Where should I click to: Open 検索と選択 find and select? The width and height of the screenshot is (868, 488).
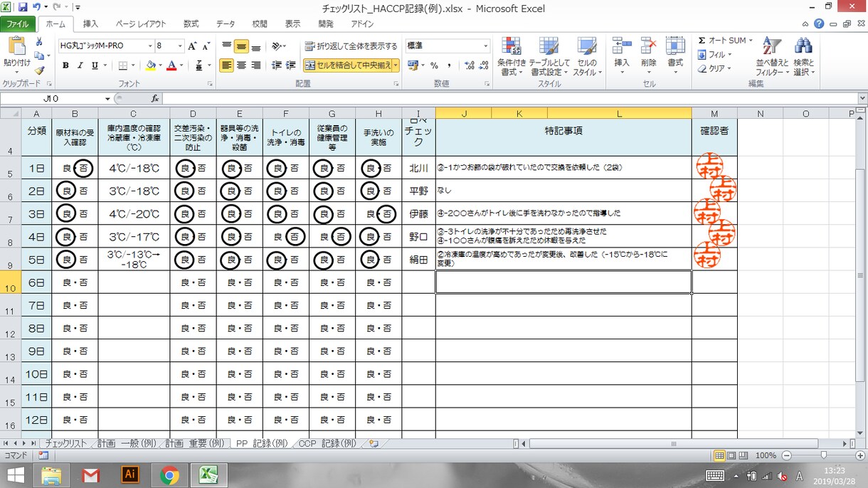click(804, 56)
